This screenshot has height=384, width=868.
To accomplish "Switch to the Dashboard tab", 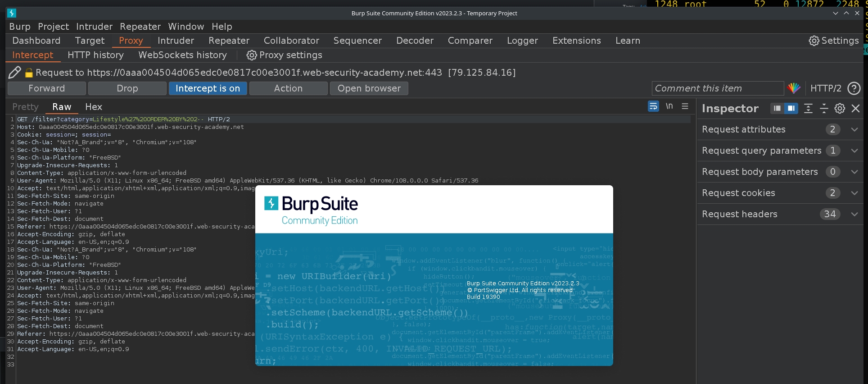I will [x=36, y=41].
